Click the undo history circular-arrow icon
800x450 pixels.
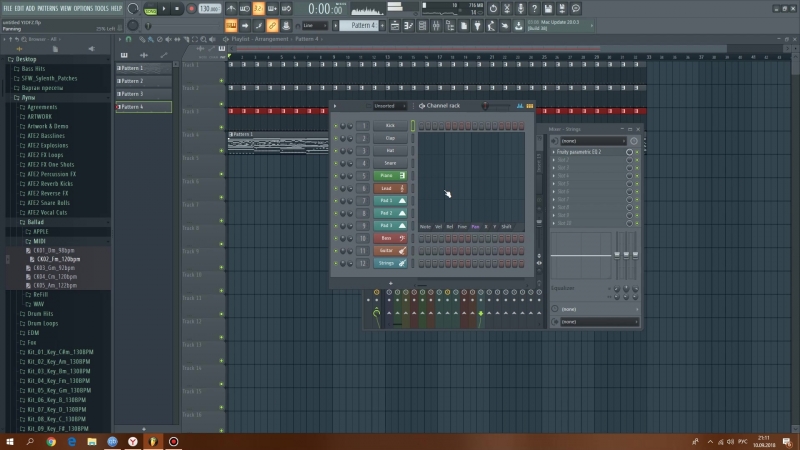(493, 9)
